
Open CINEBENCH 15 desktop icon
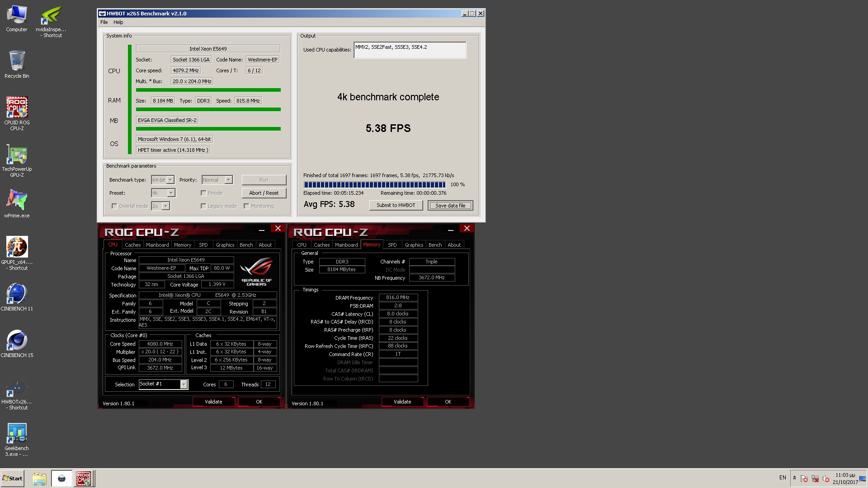click(17, 343)
